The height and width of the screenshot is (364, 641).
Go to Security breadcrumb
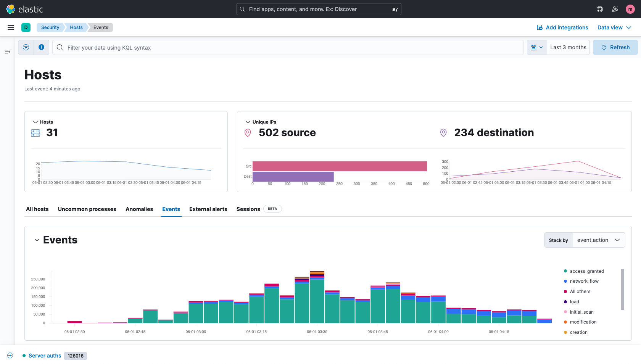point(50,27)
